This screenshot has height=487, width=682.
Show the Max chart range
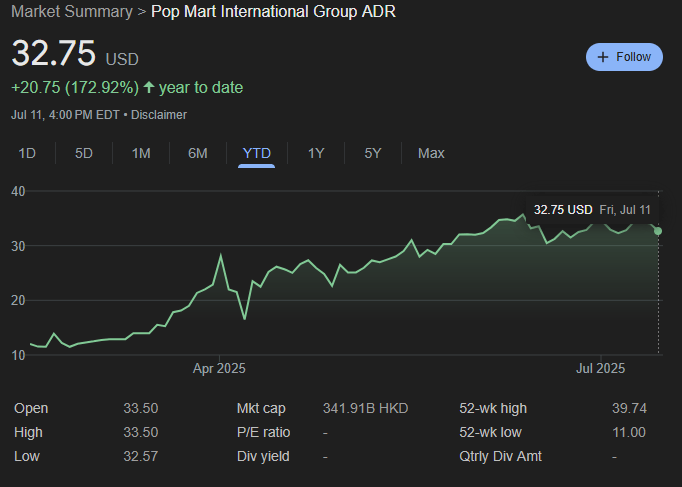[x=431, y=153]
